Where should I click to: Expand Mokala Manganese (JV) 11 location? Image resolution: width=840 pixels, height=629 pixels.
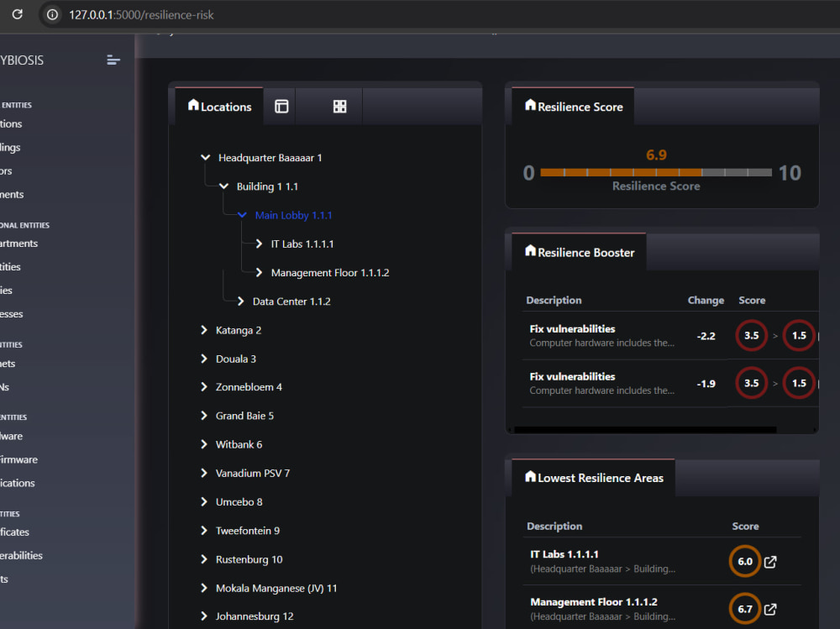203,589
